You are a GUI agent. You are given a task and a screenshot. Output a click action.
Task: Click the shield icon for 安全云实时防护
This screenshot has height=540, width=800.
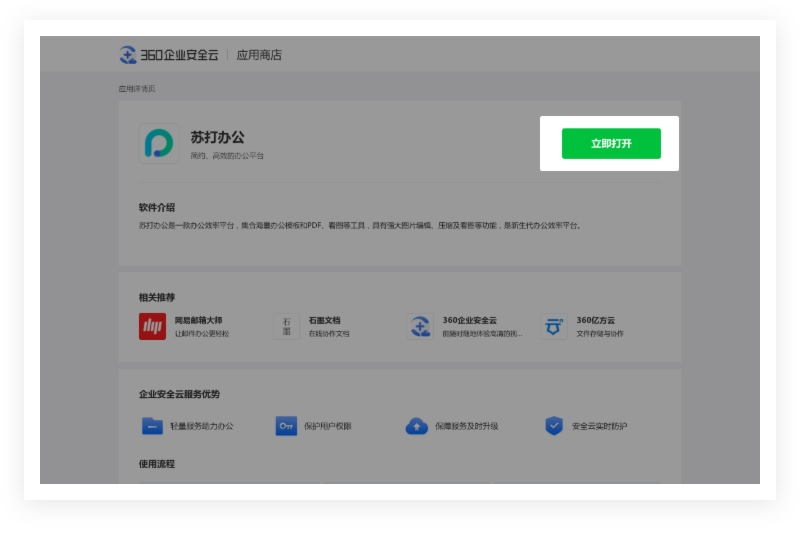(x=554, y=426)
